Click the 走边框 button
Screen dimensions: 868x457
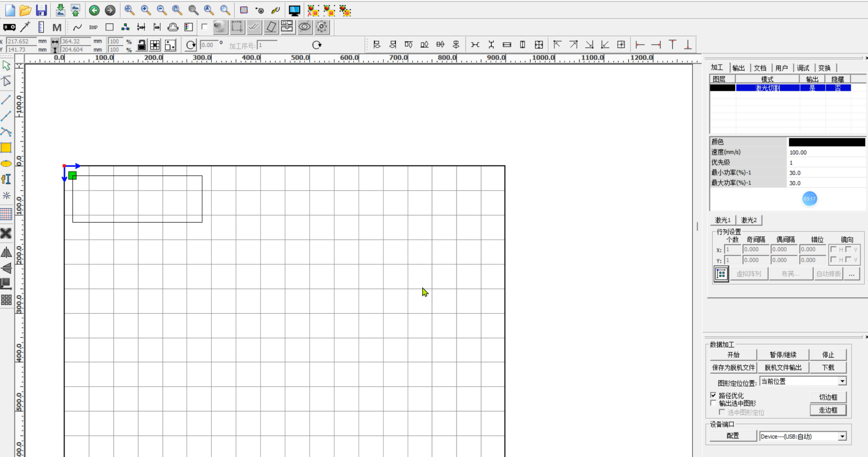[x=828, y=410]
